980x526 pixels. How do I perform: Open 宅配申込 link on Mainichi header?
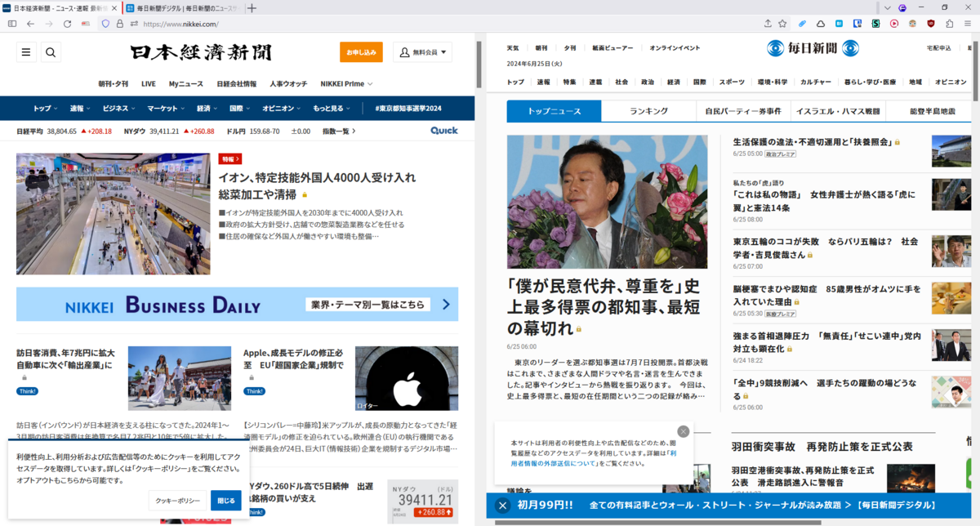tap(939, 48)
